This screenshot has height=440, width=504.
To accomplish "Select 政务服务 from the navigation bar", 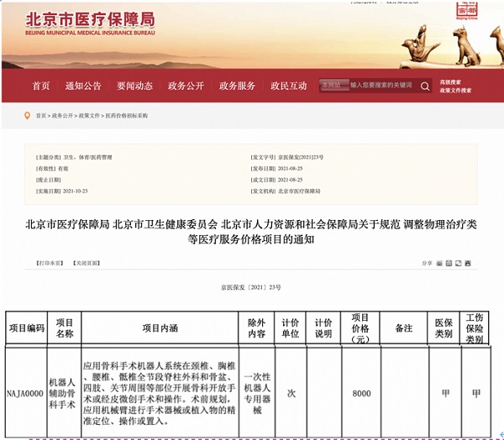I will [x=237, y=86].
